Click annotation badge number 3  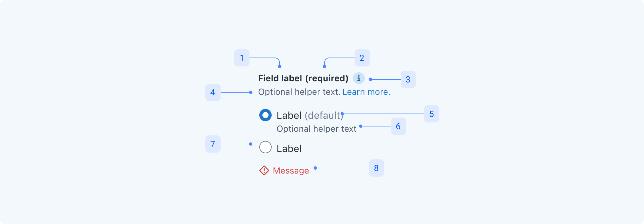click(x=408, y=79)
